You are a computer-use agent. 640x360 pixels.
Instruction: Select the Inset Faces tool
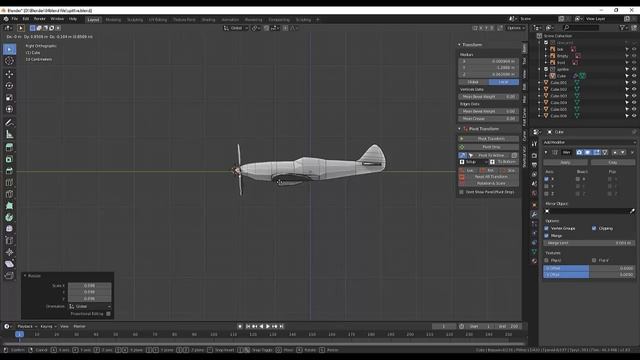[9, 159]
